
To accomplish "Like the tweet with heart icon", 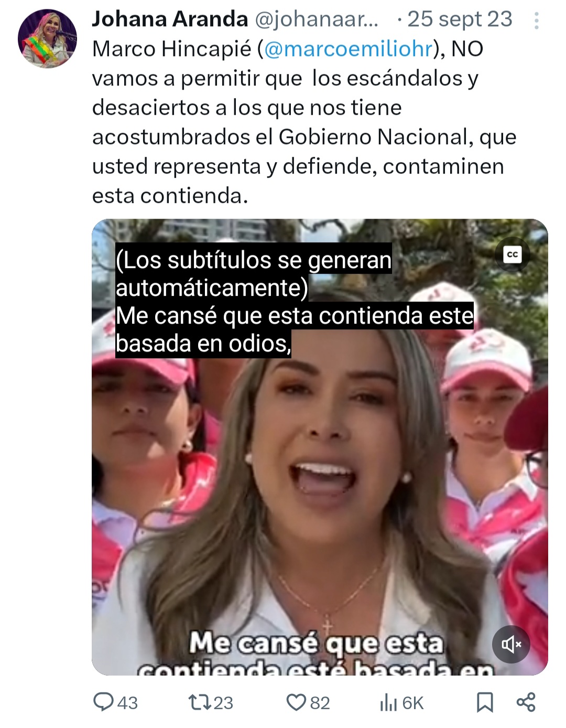I will [296, 702].
